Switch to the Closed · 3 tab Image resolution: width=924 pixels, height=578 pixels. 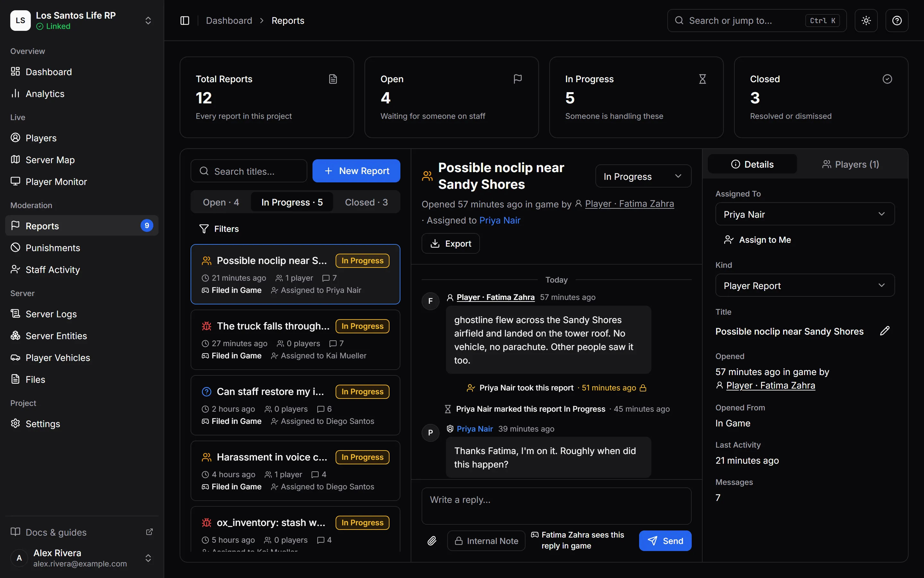click(366, 202)
